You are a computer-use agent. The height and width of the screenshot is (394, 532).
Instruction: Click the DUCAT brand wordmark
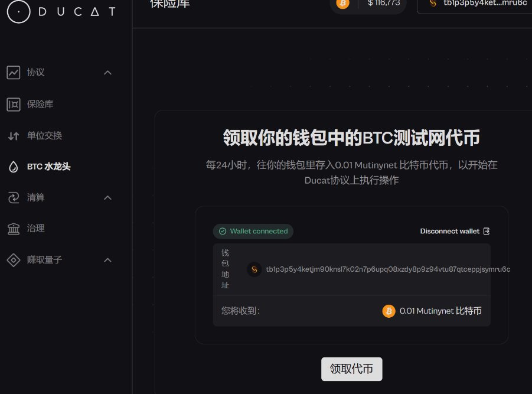coord(77,12)
